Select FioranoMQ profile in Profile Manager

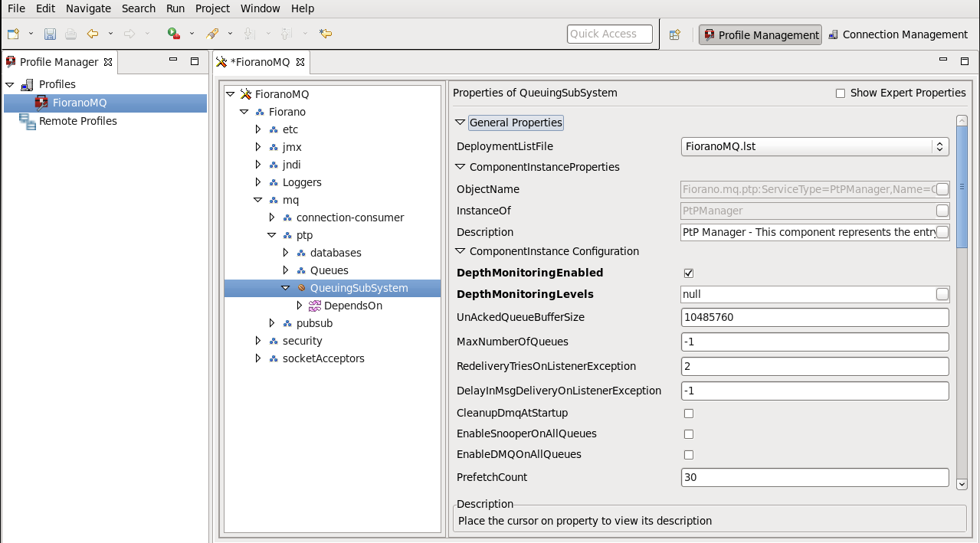pyautogui.click(x=105, y=103)
